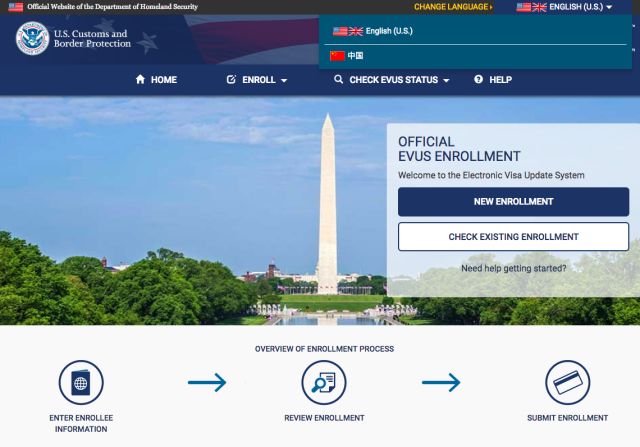The image size is (640, 447).
Task: Click the Enroll pencil-edit icon
Action: [231, 79]
